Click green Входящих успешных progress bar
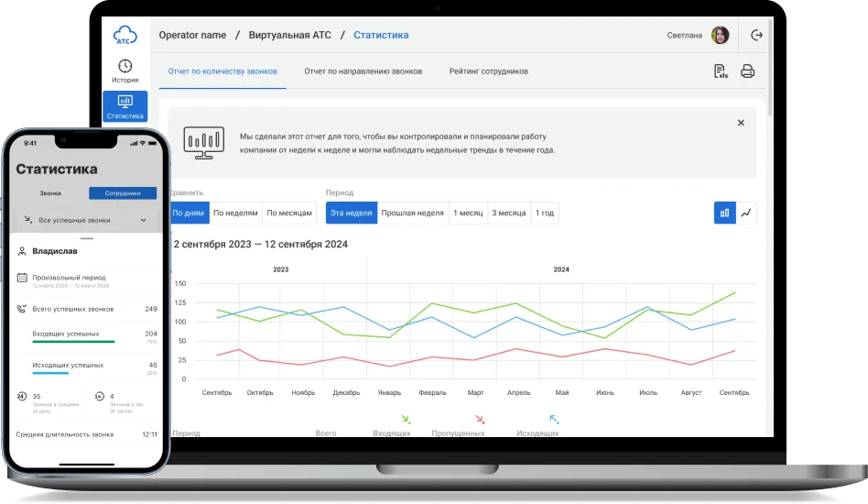 [x=73, y=342]
